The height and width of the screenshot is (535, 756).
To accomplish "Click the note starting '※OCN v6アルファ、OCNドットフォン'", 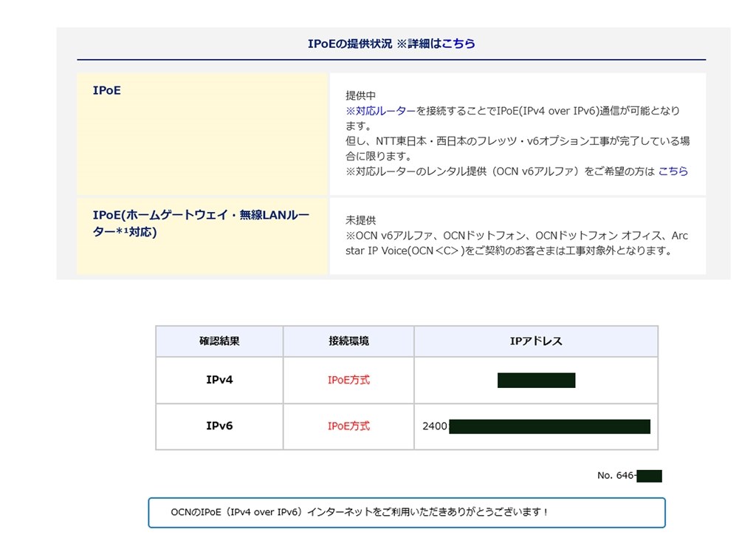I will [516, 243].
